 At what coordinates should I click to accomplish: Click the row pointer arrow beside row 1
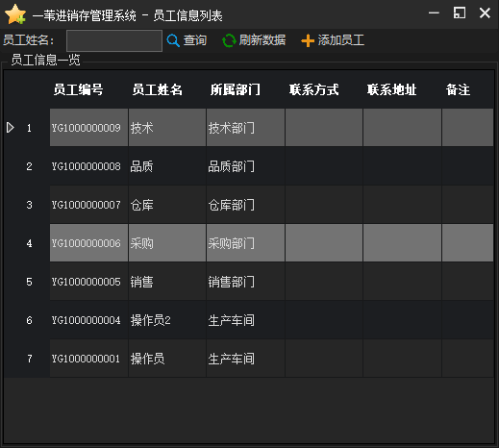click(11, 128)
